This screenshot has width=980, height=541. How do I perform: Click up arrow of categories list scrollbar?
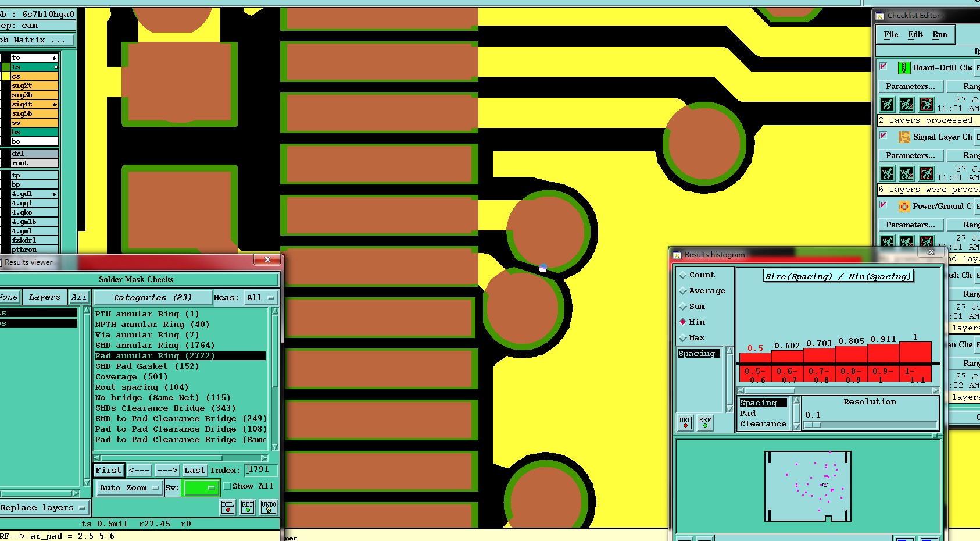[x=275, y=311]
